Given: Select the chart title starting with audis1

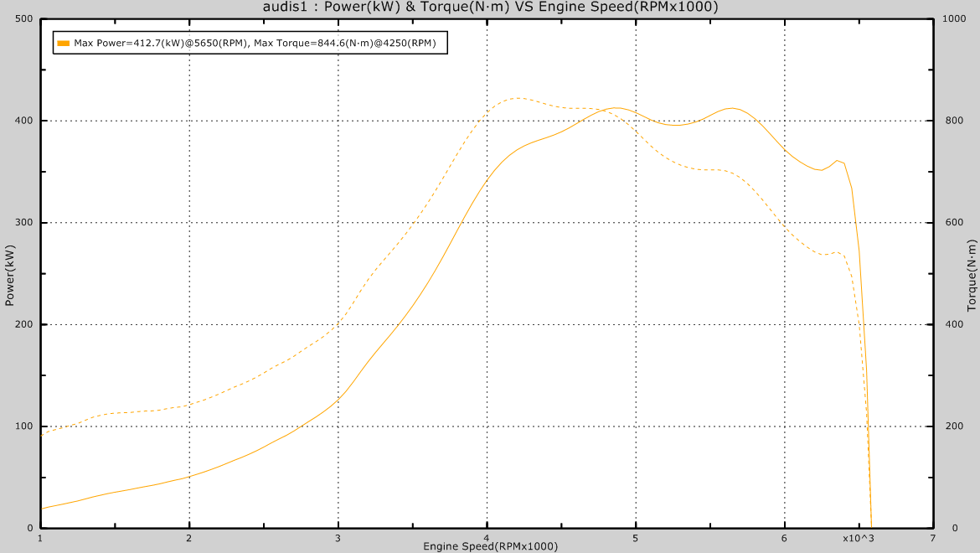Looking at the screenshot, I should click(x=490, y=8).
